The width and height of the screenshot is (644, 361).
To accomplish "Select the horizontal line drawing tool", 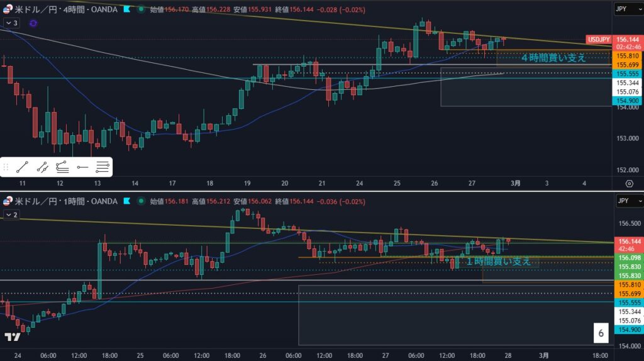I will tap(82, 167).
